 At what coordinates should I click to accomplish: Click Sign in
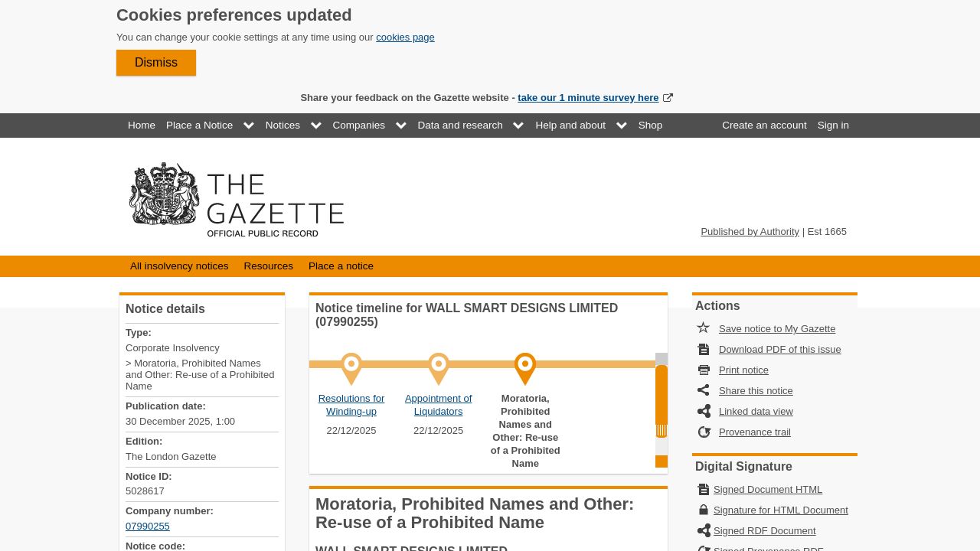point(833,126)
